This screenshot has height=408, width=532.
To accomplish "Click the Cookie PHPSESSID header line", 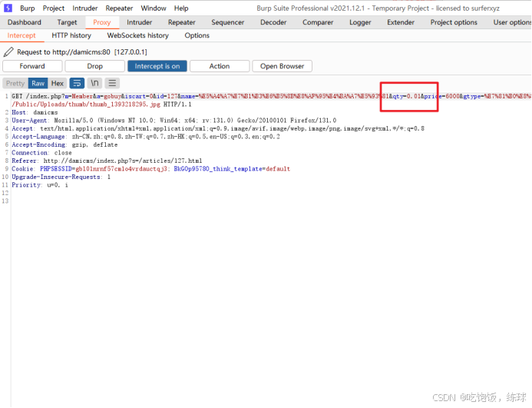I will click(x=151, y=169).
